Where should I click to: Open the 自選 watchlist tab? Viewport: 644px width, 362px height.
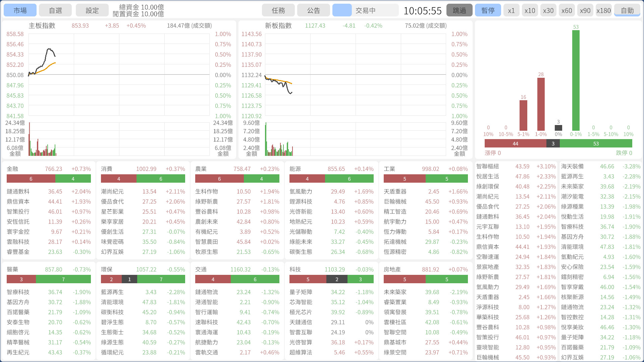click(55, 10)
